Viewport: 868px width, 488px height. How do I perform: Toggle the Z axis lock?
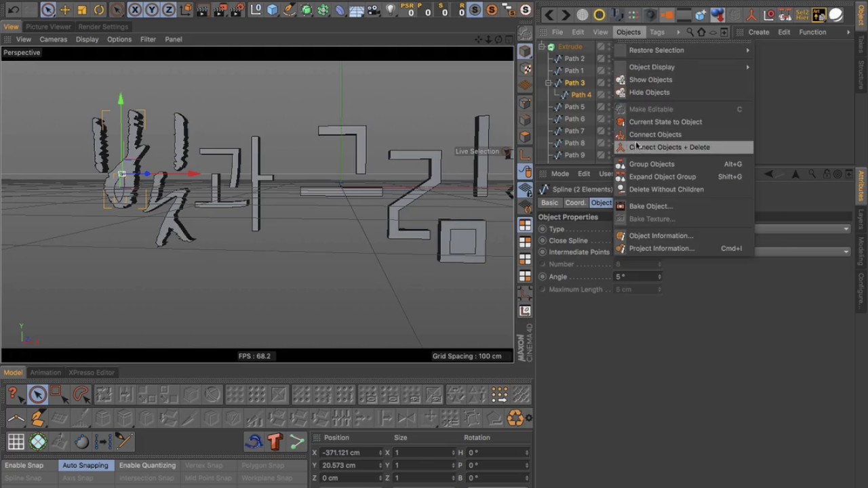tap(169, 10)
